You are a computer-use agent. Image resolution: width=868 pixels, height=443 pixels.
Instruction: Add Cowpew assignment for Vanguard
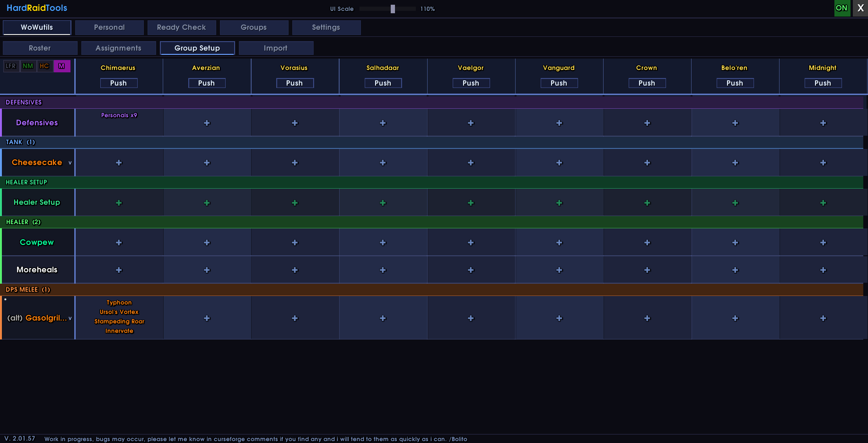click(559, 243)
